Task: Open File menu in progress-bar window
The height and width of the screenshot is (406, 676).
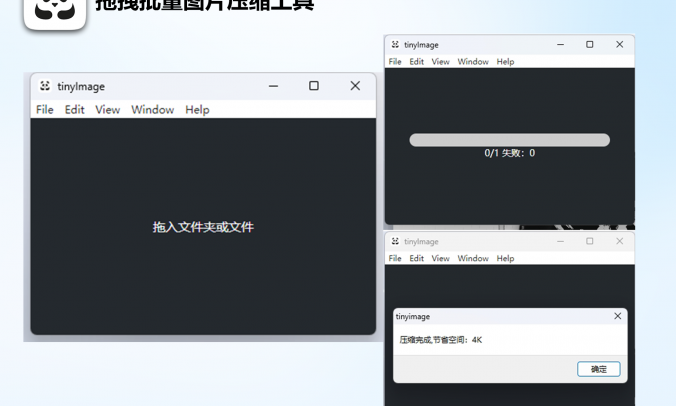Action: (x=395, y=62)
